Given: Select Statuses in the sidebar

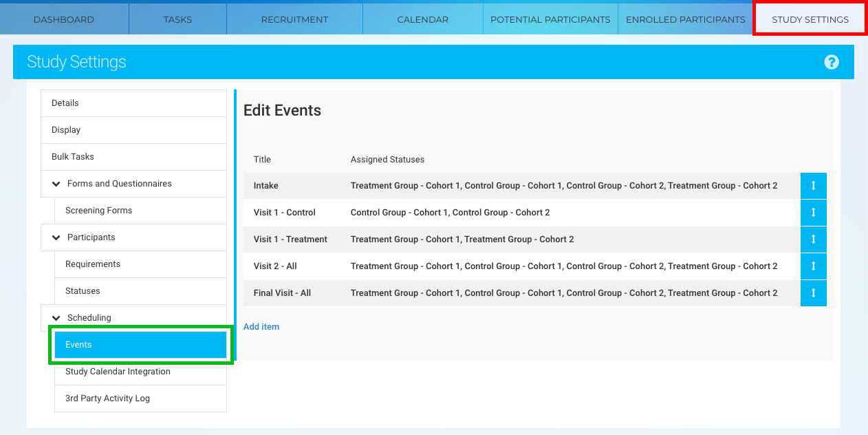Looking at the screenshot, I should [x=83, y=291].
